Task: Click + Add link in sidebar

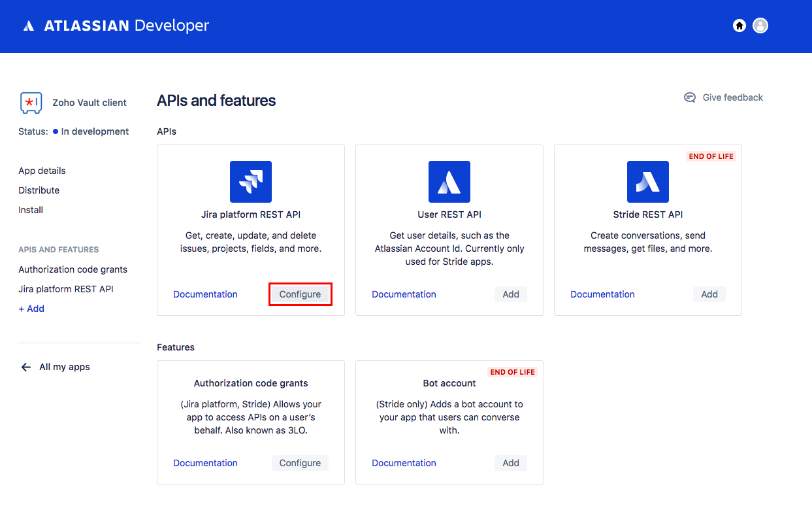Action: 31,309
